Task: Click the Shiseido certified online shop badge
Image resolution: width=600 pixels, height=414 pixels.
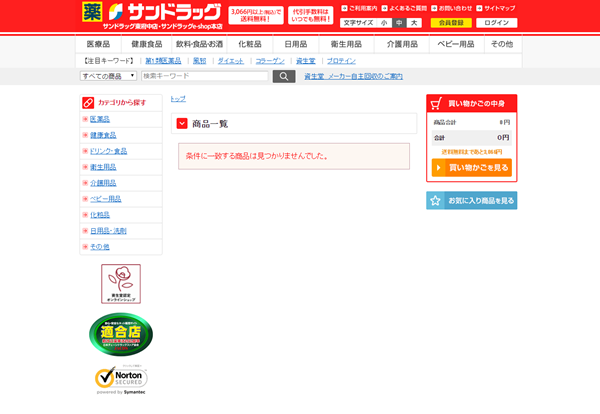Action: [x=121, y=284]
